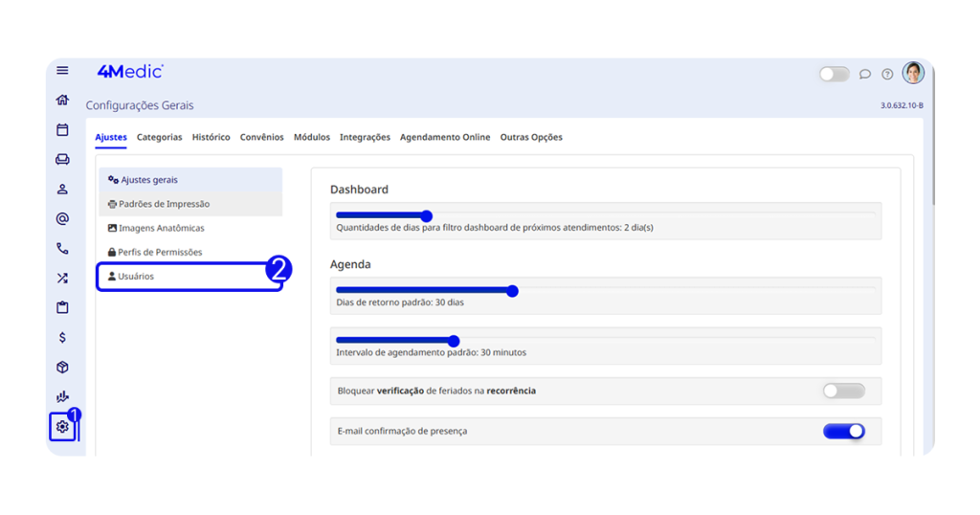This screenshot has width=980, height=515.
Task: Open the Integrações tab
Action: [365, 138]
